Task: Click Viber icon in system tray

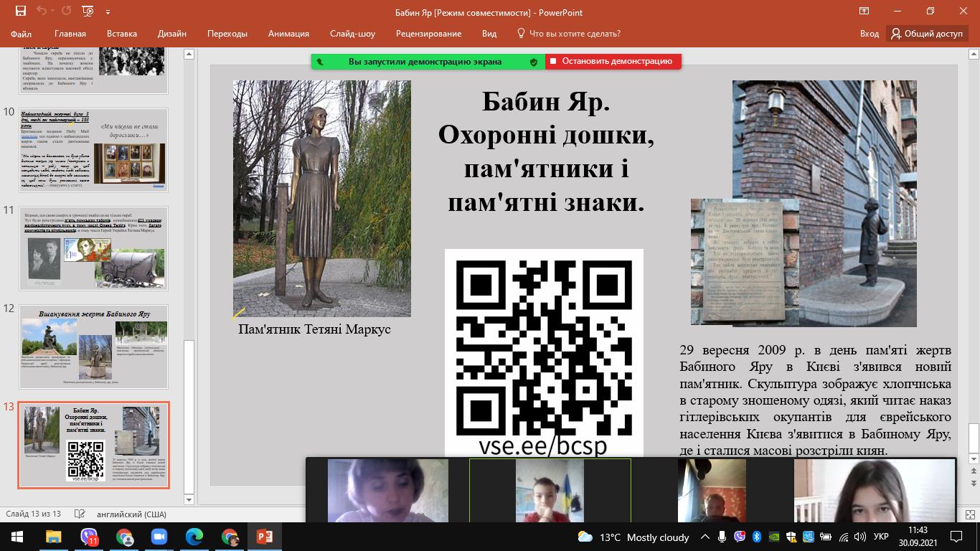Action: 740,537
